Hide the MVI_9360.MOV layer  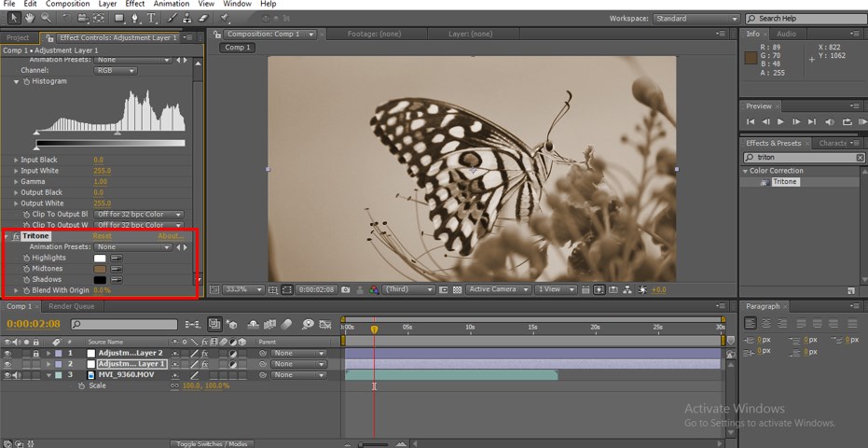[8, 375]
